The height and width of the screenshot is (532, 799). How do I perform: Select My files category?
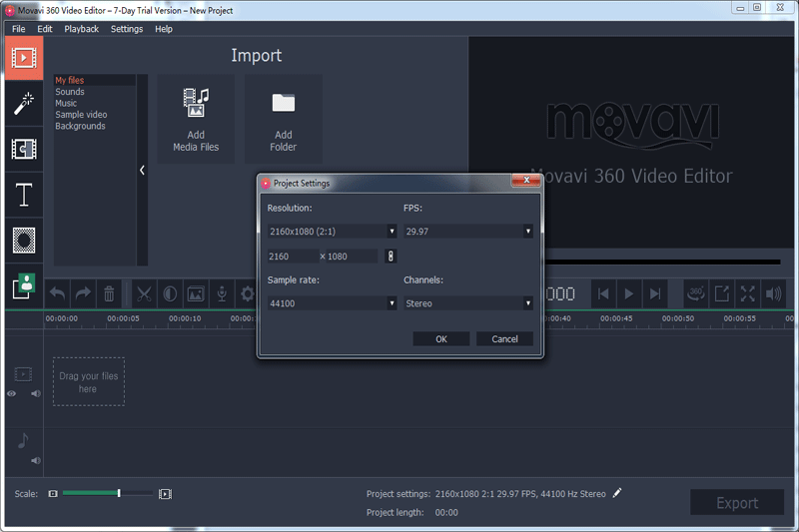pos(94,80)
